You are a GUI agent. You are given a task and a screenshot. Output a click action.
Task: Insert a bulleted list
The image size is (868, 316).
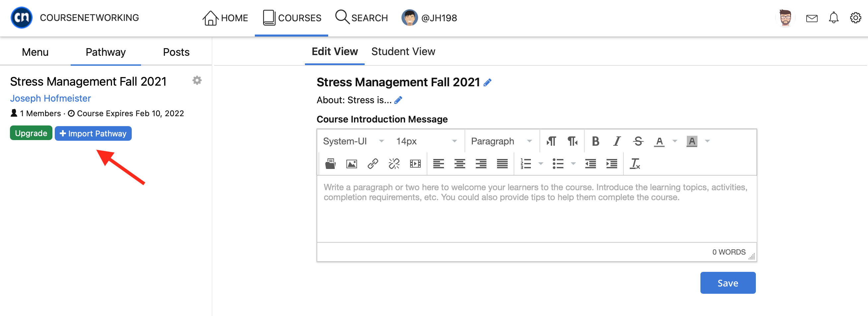coord(558,164)
